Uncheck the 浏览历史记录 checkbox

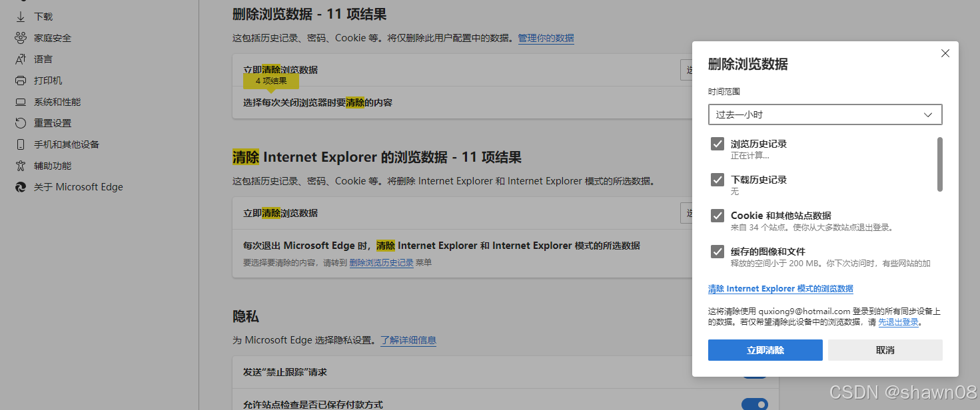[x=718, y=144]
